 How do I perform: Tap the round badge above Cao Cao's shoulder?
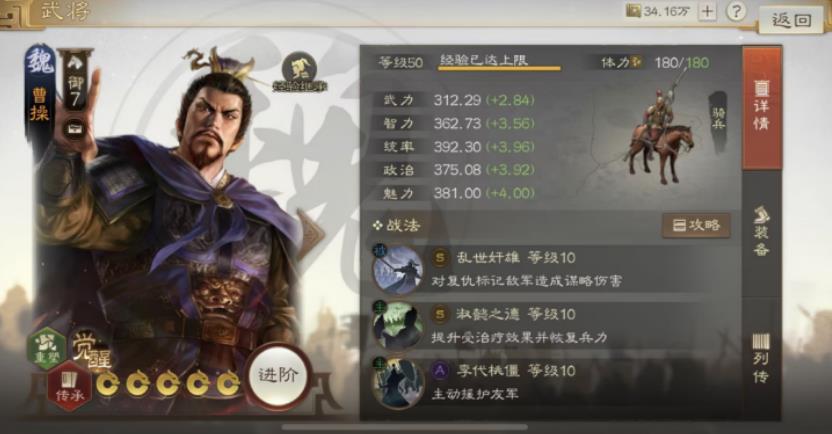pyautogui.click(x=299, y=73)
